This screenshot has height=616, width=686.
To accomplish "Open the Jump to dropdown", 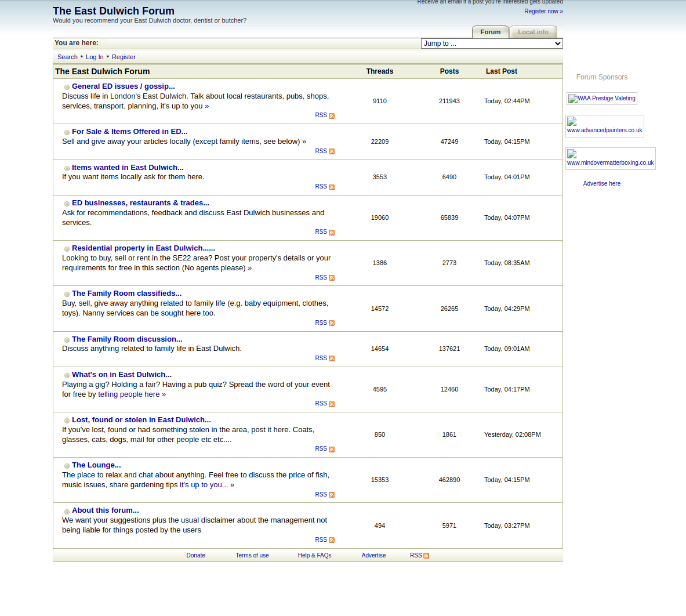I will coord(491,44).
